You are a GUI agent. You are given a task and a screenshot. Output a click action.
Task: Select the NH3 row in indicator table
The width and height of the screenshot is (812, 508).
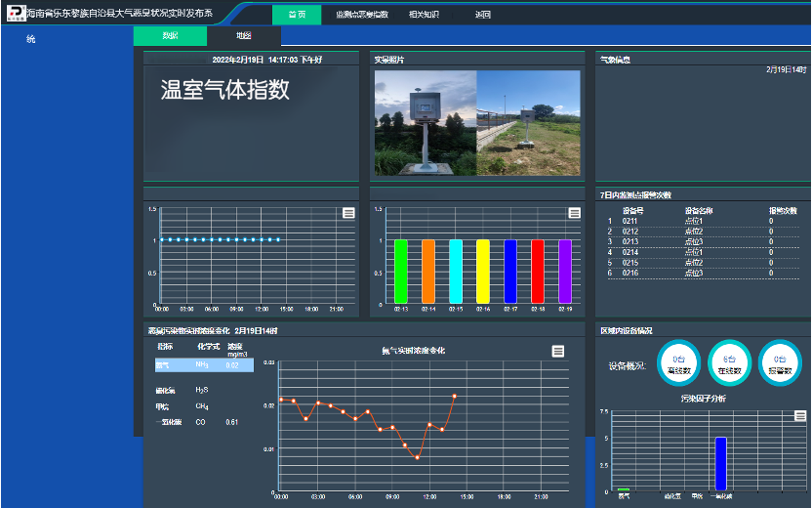pyautogui.click(x=203, y=365)
